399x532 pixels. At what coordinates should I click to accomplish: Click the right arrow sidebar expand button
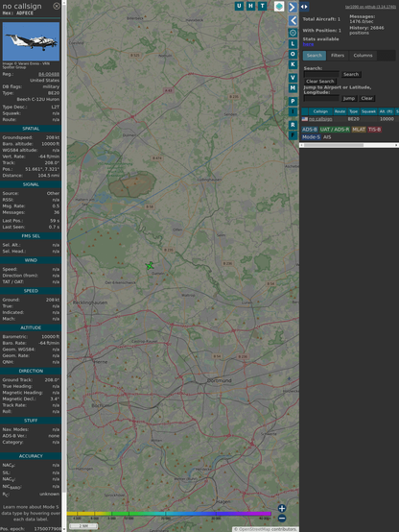(293, 7)
